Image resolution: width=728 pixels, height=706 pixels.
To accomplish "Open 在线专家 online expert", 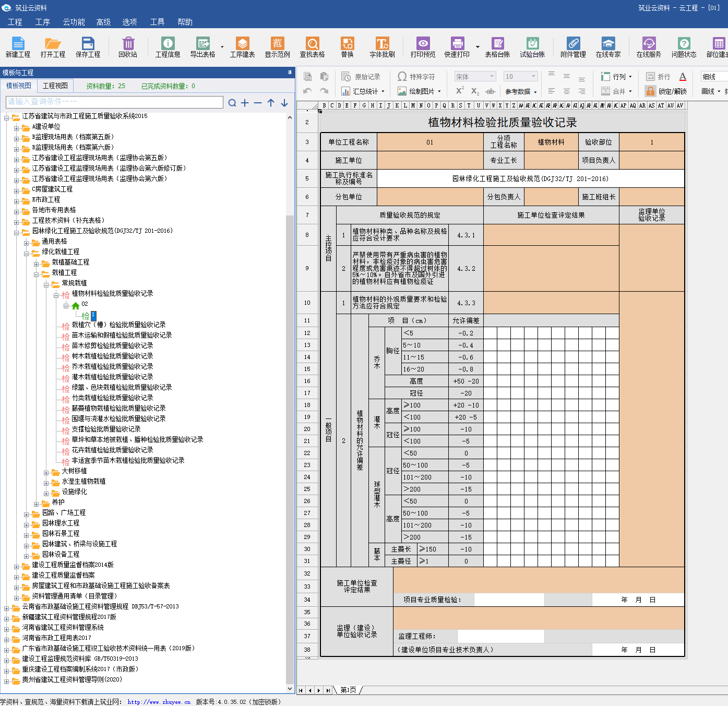I will coord(608,47).
